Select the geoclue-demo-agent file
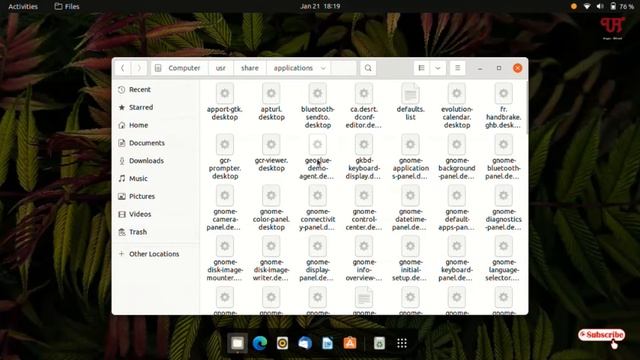Viewport: 640px width, 360px height. 318,157
